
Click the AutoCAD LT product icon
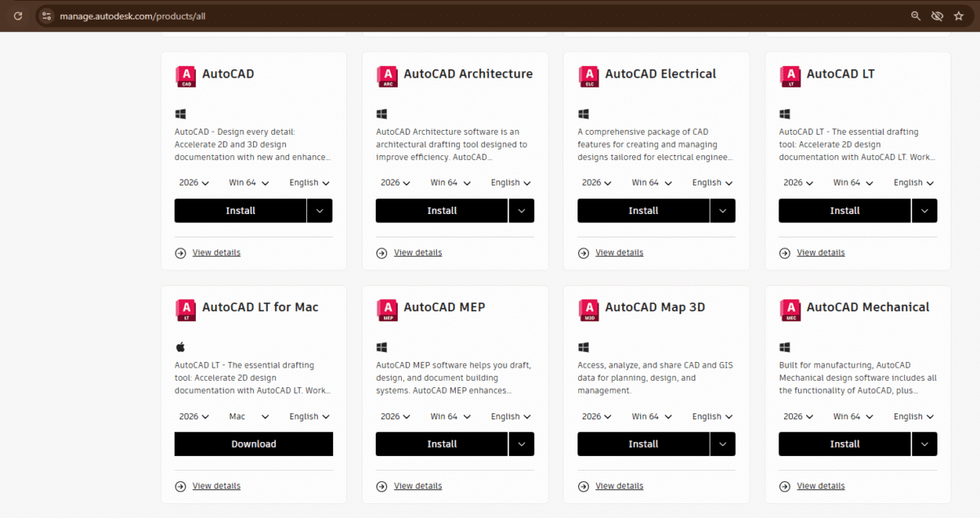[790, 74]
